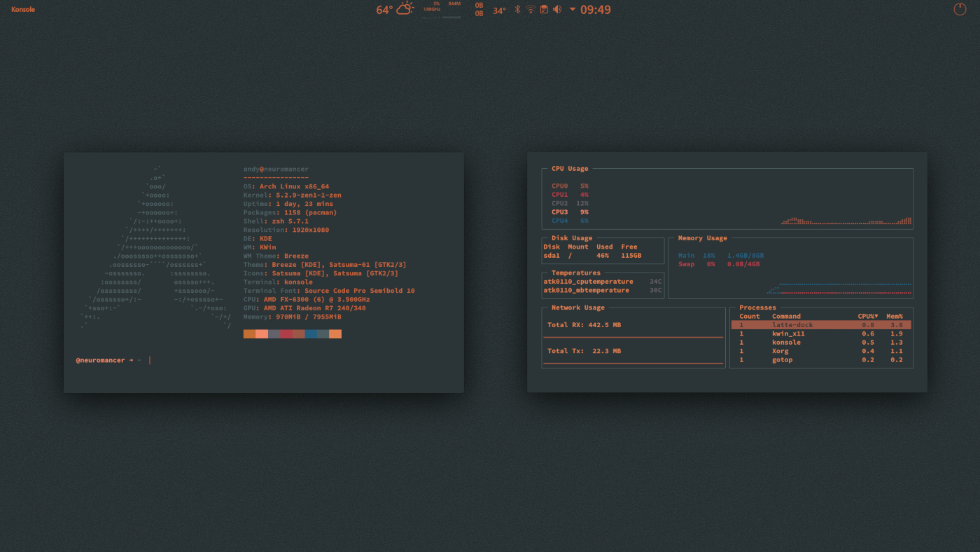
Task: Click the WM Theme: Breeze line
Action: [x=276, y=256]
